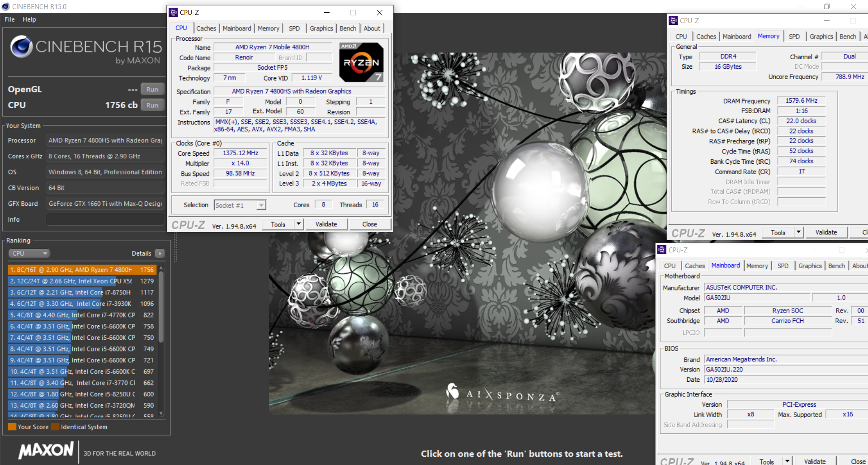Select ranking row 12 Core i5-8250U
Screen dimensions: 868x465
[82, 394]
